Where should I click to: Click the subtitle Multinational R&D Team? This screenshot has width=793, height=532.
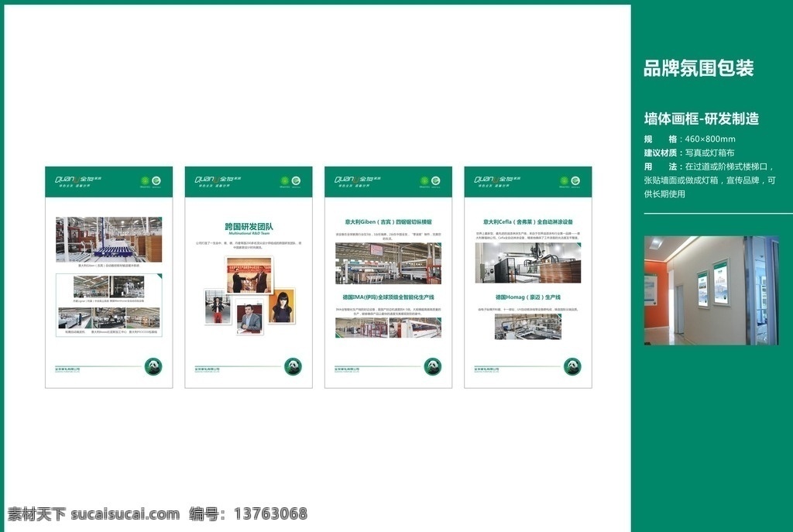pyautogui.click(x=249, y=234)
